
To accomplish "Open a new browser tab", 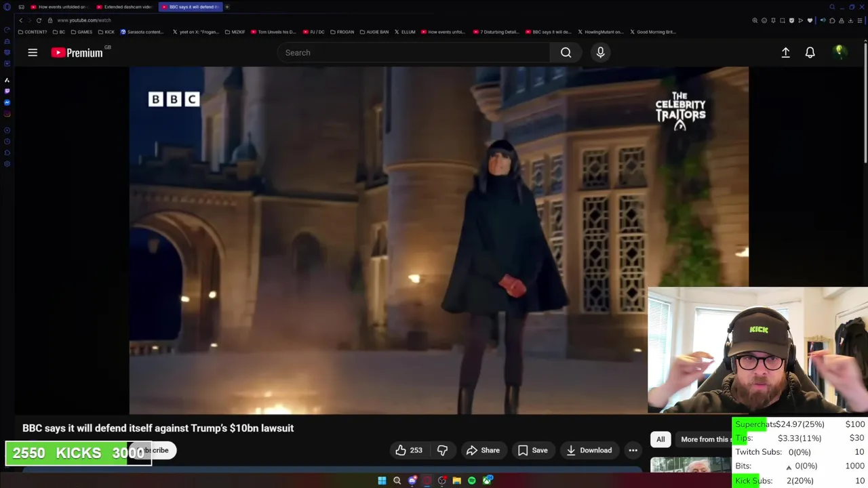I will click(227, 7).
